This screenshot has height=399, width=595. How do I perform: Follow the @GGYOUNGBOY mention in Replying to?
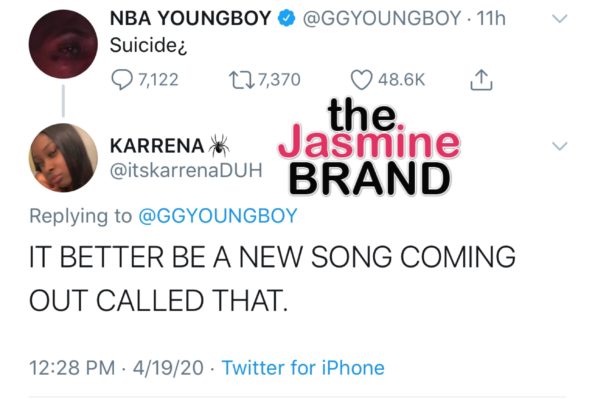click(218, 216)
